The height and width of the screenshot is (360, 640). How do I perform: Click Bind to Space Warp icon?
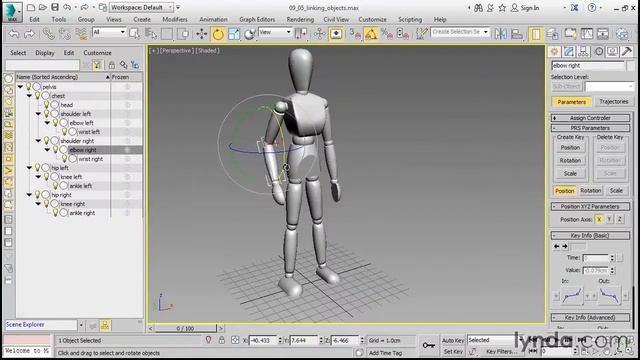click(x=82, y=34)
